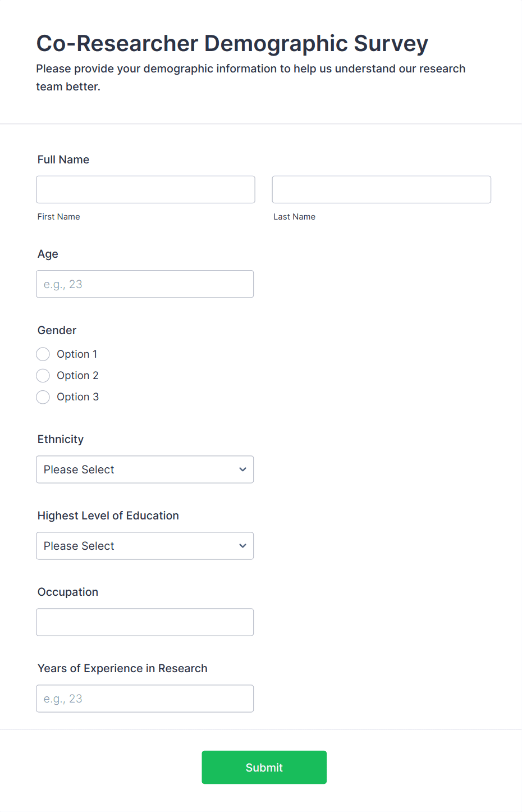Click the Co-Researcher Demographic Survey heading

[232, 43]
